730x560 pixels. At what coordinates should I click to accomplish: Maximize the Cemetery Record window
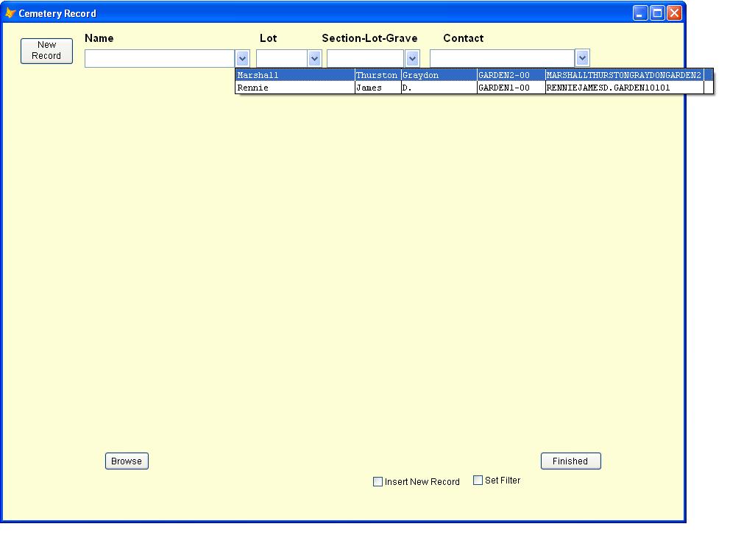[657, 13]
